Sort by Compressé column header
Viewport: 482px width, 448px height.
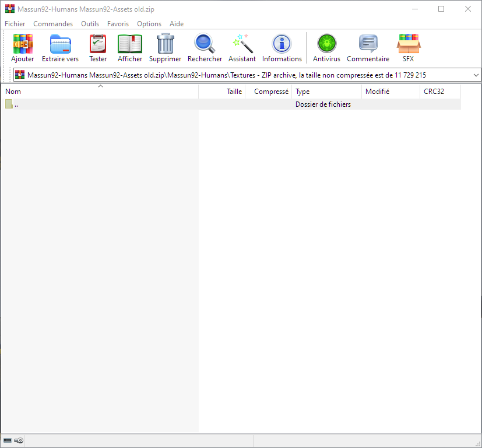click(x=268, y=92)
